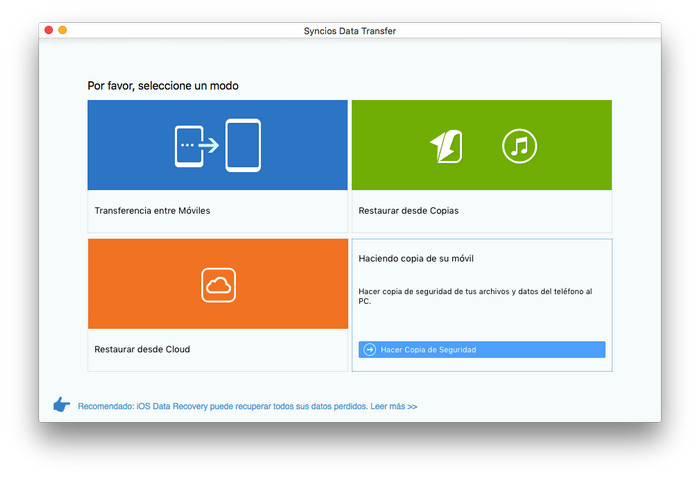The image size is (700, 478).
Task: Click the iCloud cloud icon
Action: [x=218, y=285]
